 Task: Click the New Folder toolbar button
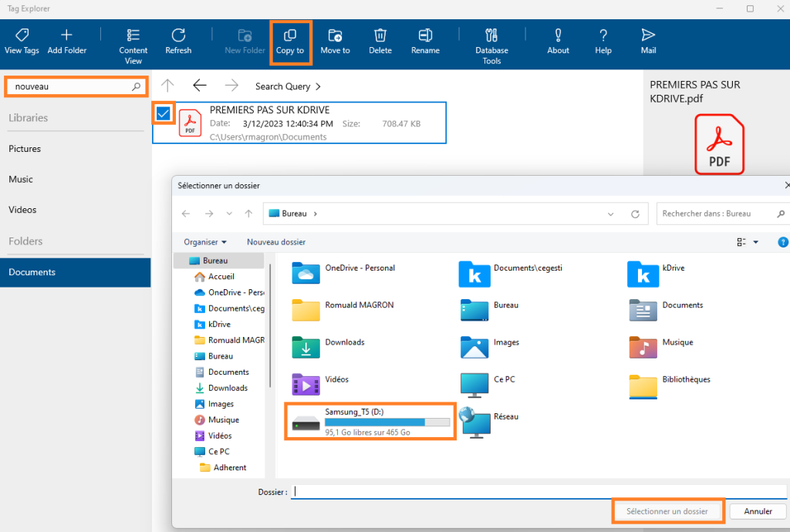click(x=245, y=42)
